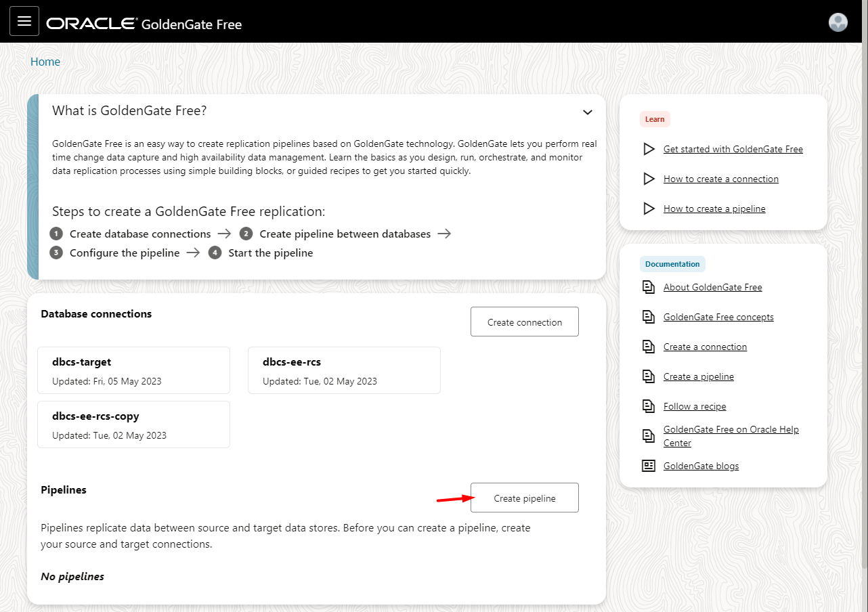Open GoldenGate Free on Oracle Help Center link
The image size is (868, 612).
pyautogui.click(x=731, y=436)
